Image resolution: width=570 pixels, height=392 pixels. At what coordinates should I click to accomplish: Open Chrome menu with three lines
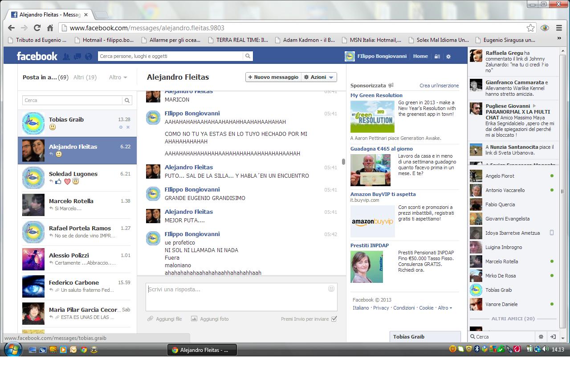tap(559, 28)
